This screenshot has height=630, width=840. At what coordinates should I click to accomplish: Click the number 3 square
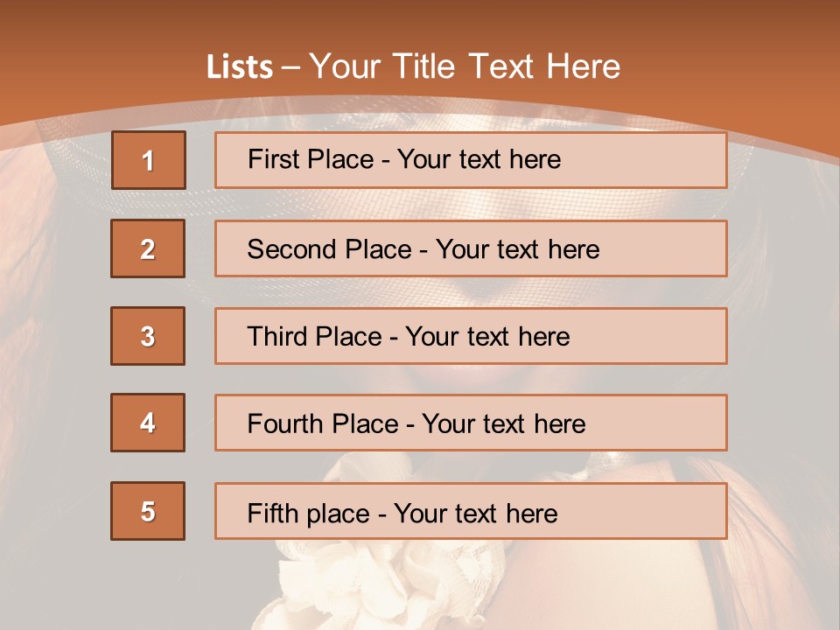coord(148,336)
